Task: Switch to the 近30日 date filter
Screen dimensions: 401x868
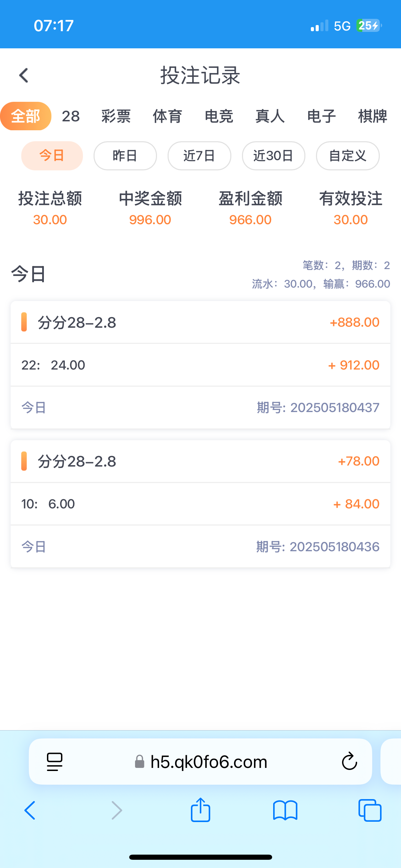Action: 273,156
